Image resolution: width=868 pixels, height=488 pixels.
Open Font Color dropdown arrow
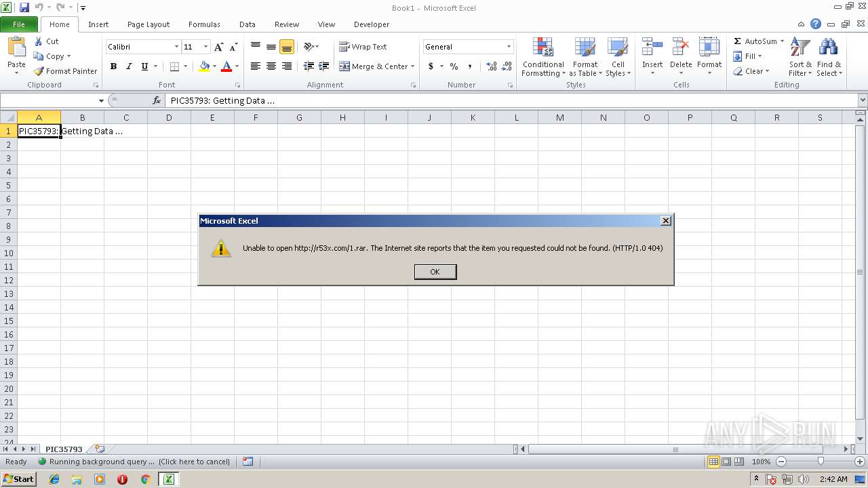[x=237, y=66]
